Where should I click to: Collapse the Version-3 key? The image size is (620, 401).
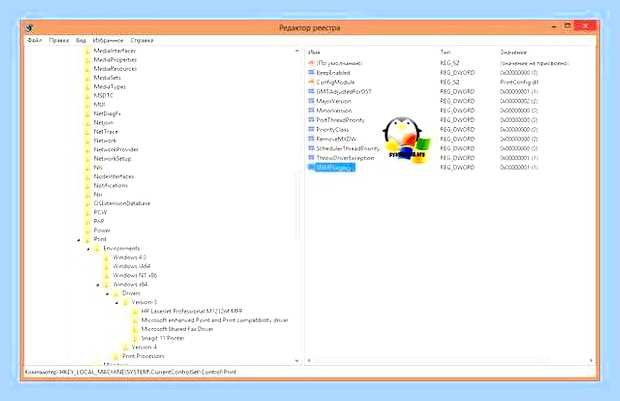tap(117, 303)
